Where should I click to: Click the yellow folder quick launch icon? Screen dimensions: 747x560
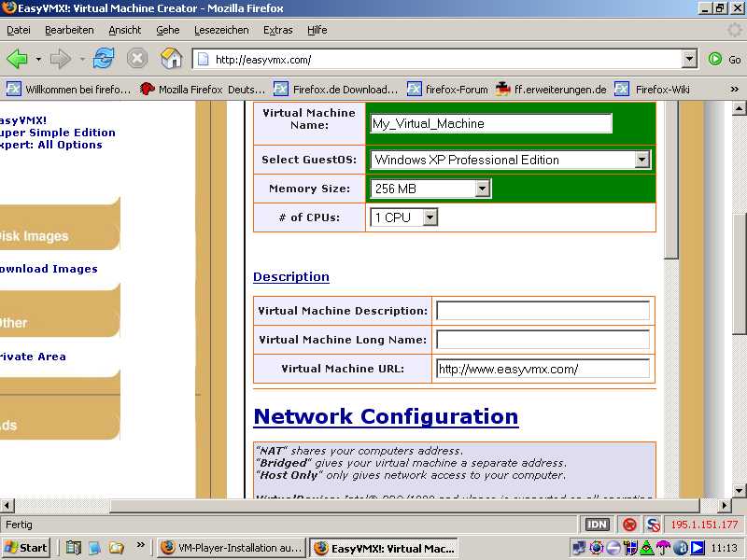coord(116,548)
